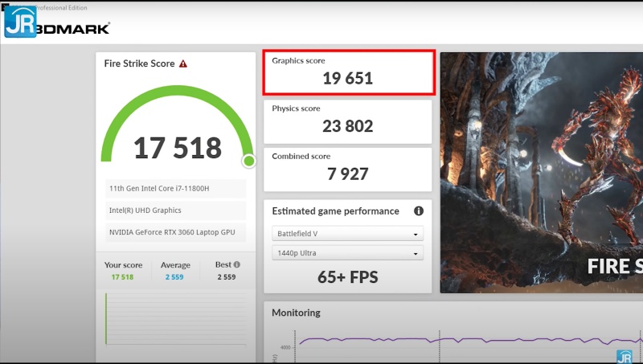
Task: Click the info icon beside Best
Action: pyautogui.click(x=236, y=264)
